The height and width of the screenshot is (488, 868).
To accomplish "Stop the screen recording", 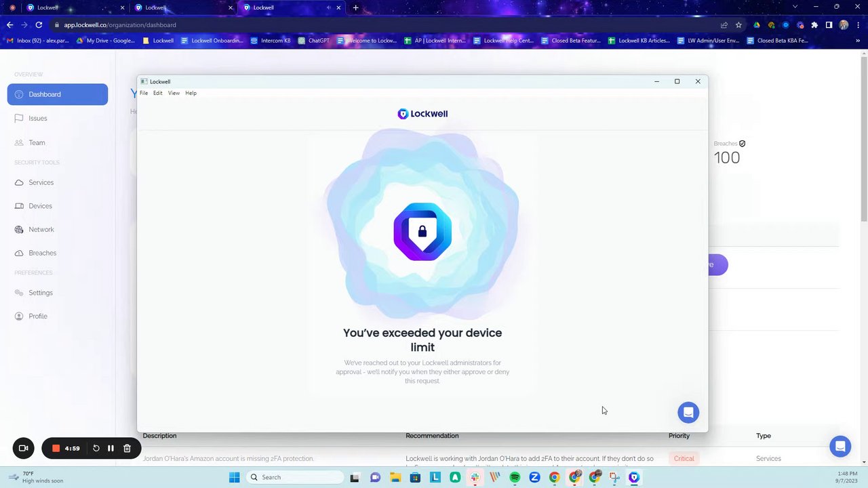I will (x=56, y=448).
